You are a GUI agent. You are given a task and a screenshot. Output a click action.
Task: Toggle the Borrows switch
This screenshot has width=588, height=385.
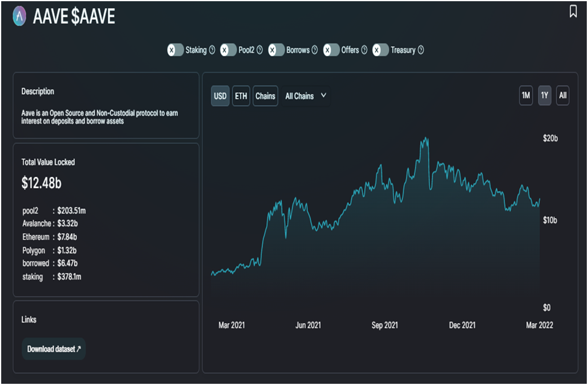(276, 50)
